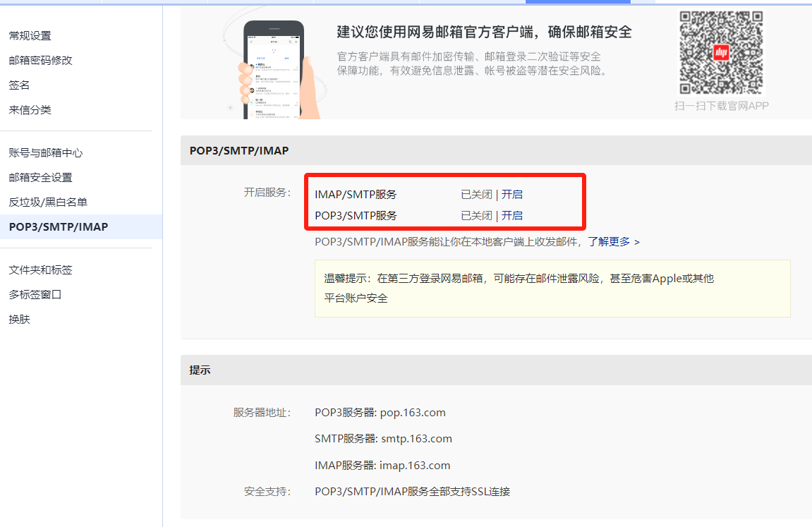Open the 换肤 skin page

[x=19, y=320]
